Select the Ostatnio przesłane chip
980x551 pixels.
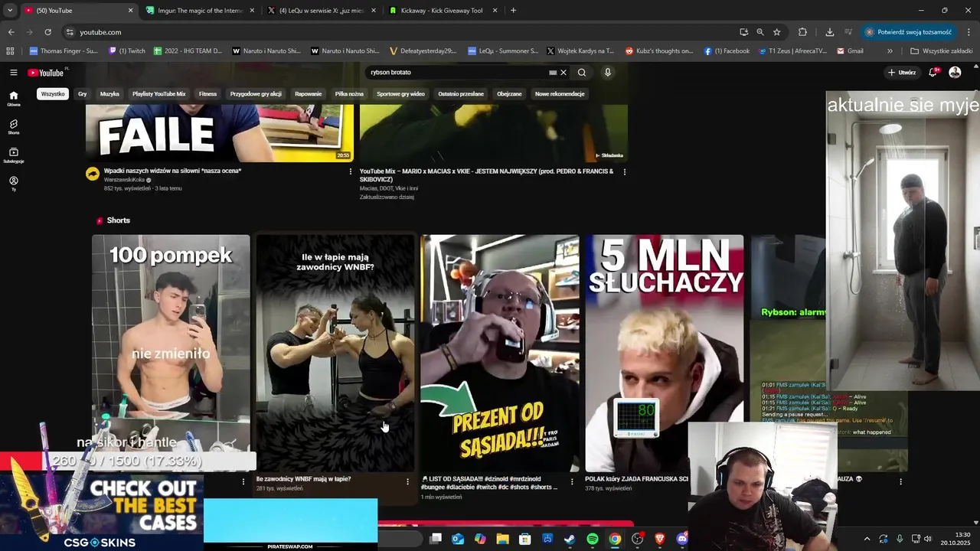coord(461,94)
